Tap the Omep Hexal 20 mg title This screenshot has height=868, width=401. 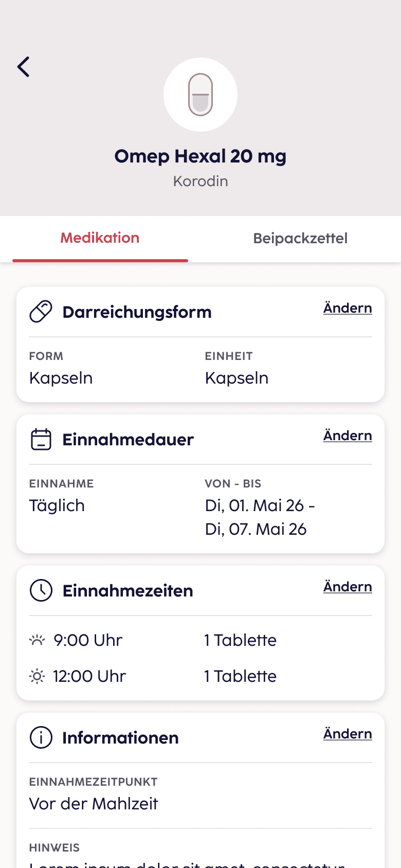click(200, 156)
